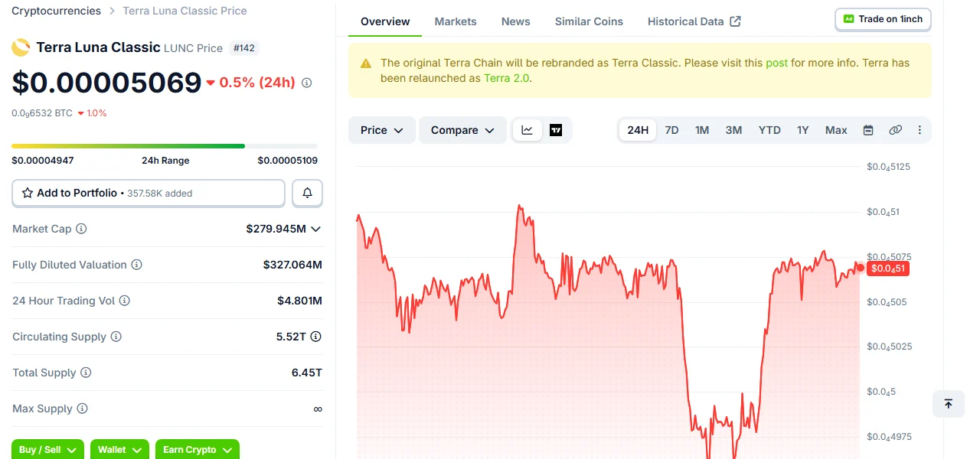This screenshot has width=980, height=459.
Task: Select the line chart view icon
Action: click(x=528, y=130)
